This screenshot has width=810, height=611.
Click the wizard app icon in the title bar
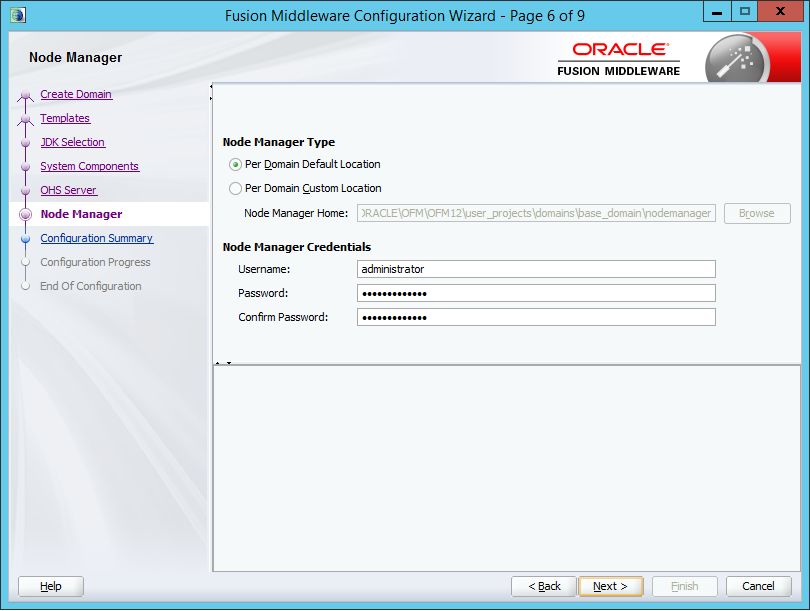pos(17,14)
